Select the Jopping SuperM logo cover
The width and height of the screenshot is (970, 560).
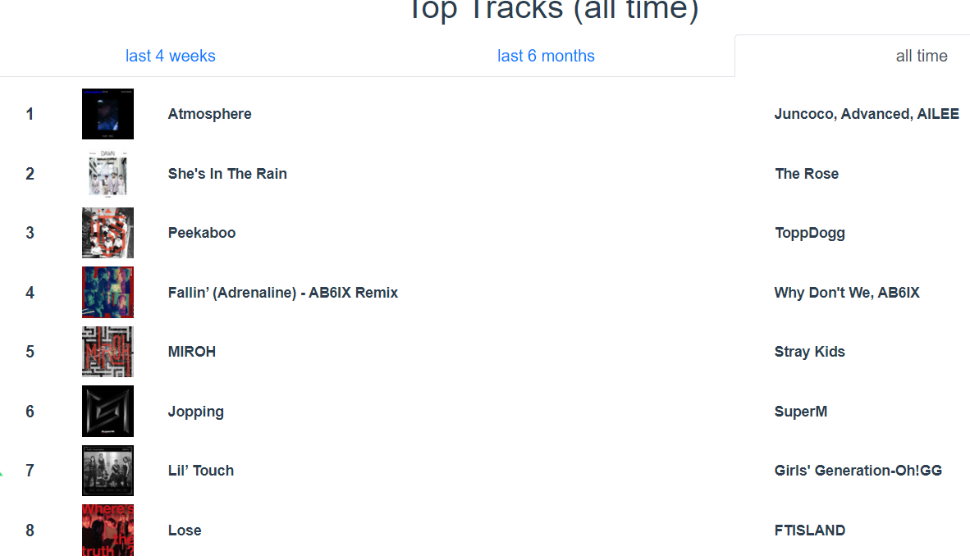[x=108, y=411]
